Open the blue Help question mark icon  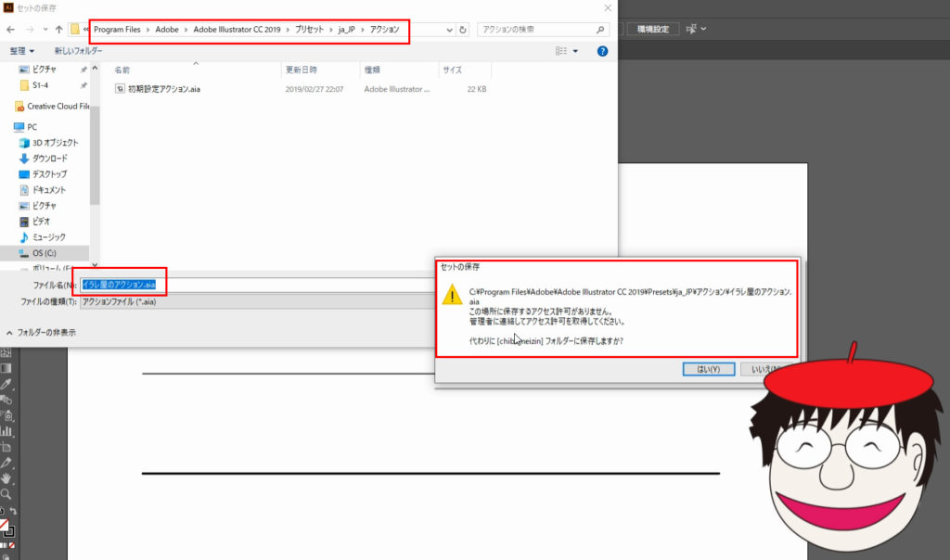pyautogui.click(x=602, y=51)
